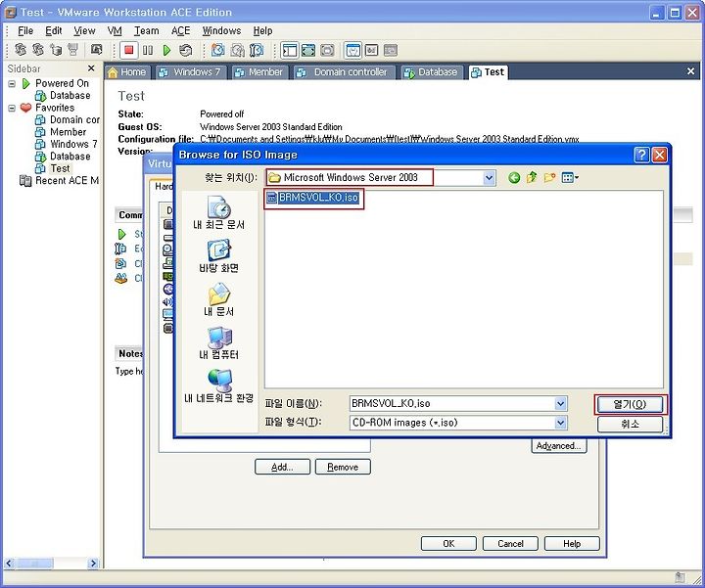
Task: Click the Suspend pause toolbar icon
Action: (148, 50)
